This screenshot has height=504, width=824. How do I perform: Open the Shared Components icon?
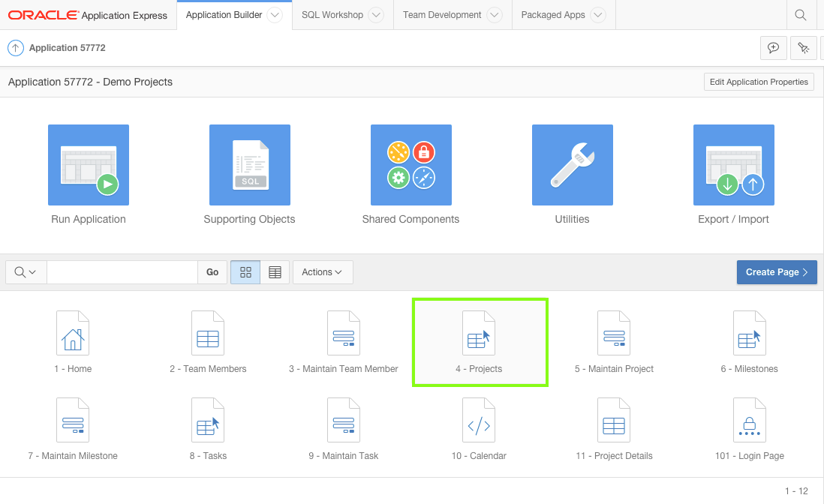coord(411,165)
